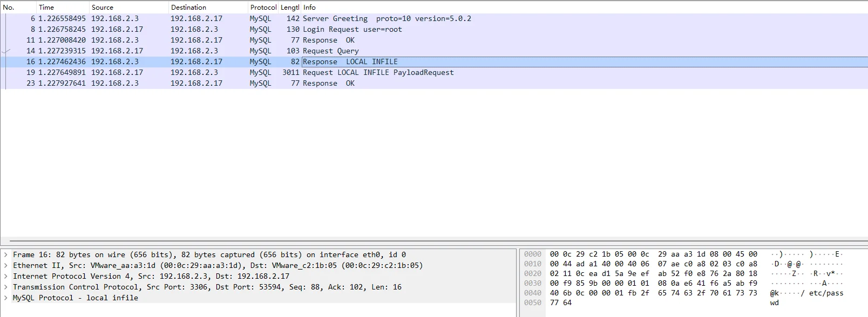Select packet 11 Response OK row

coord(328,40)
